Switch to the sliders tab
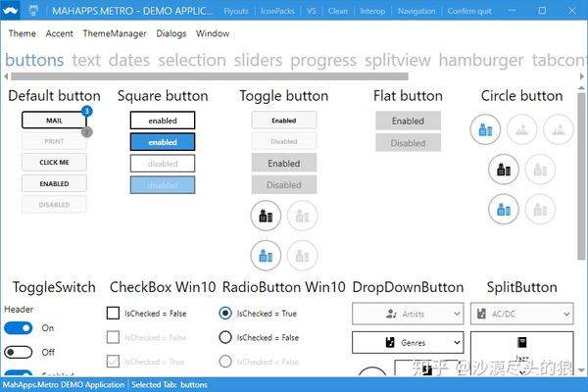 pyautogui.click(x=258, y=60)
